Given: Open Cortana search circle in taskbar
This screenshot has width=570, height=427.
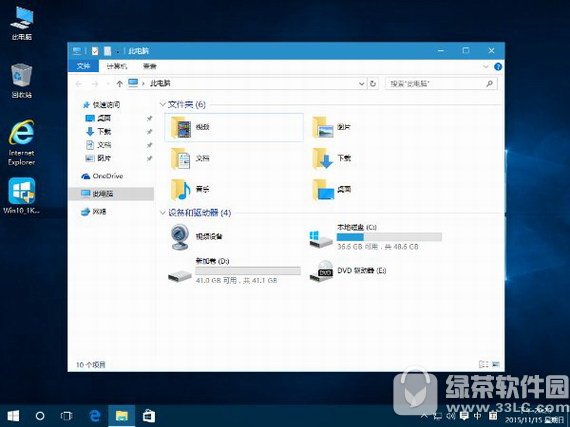Looking at the screenshot, I should (40, 415).
